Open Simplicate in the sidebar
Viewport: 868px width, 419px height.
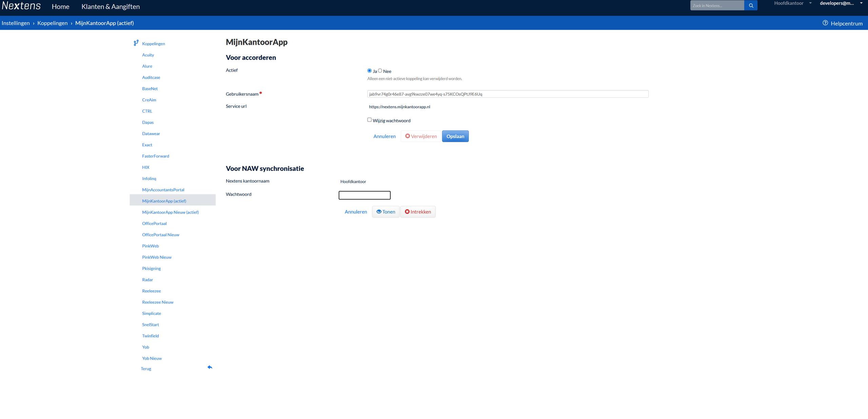(151, 313)
